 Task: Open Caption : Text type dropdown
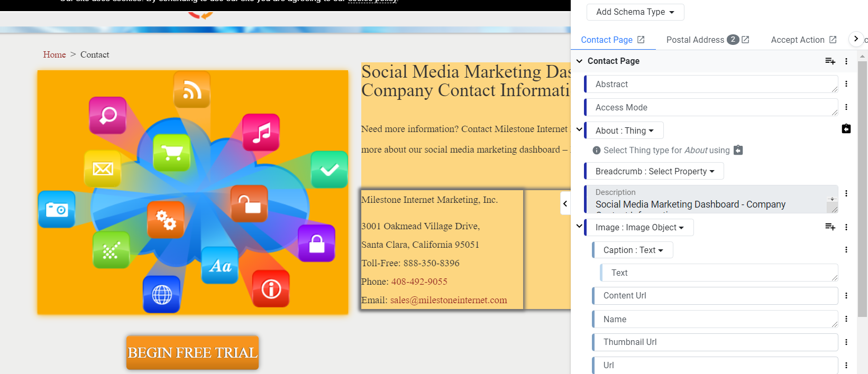[633, 250]
